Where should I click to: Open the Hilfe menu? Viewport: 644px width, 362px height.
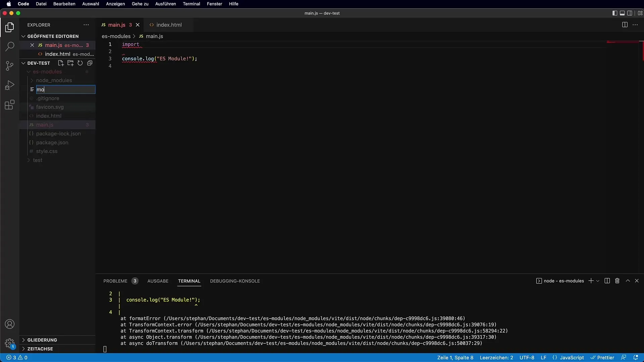[234, 4]
